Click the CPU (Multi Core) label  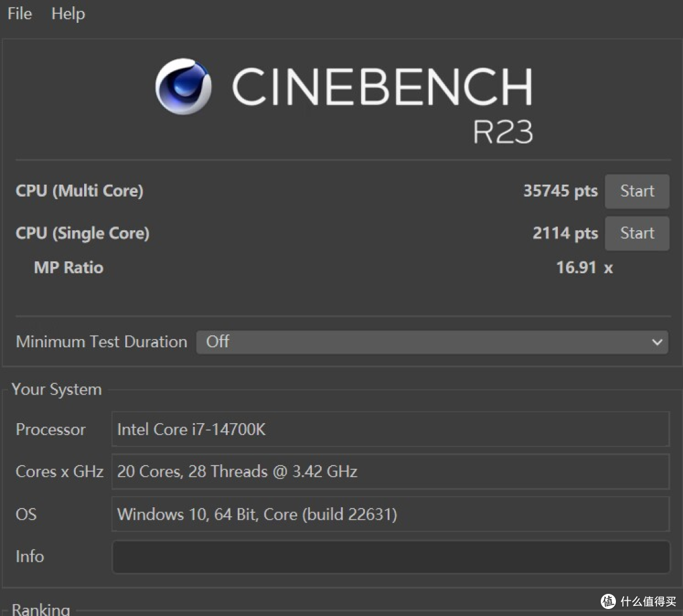79,191
